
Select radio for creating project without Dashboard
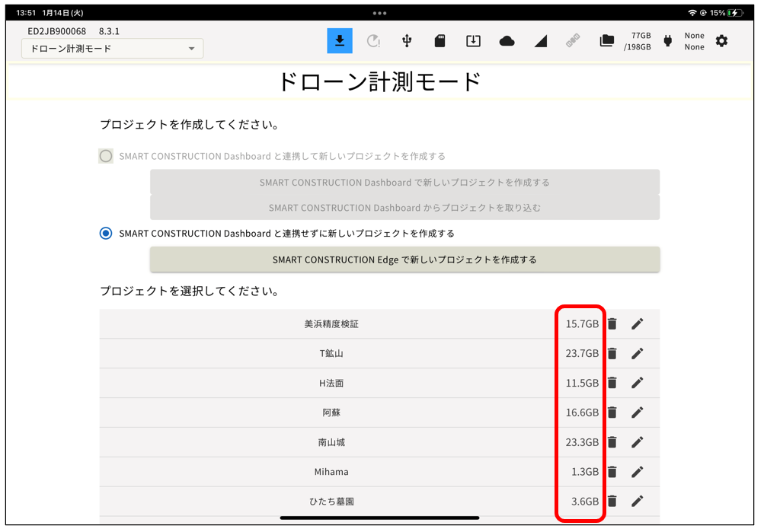coord(106,234)
